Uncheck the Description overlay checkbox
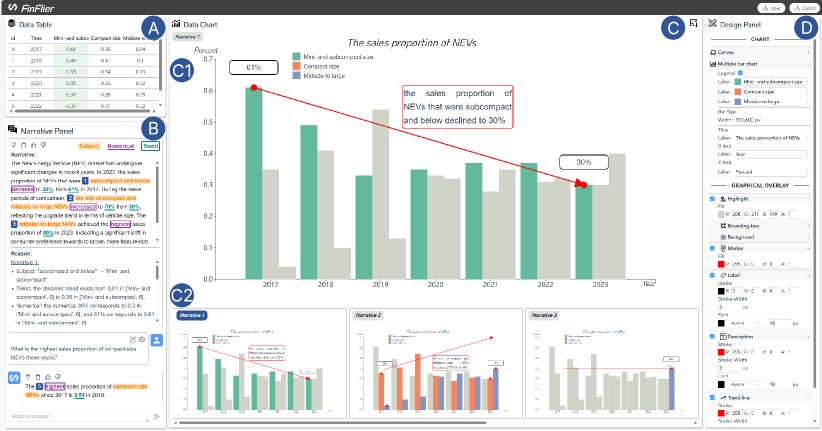 712,336
